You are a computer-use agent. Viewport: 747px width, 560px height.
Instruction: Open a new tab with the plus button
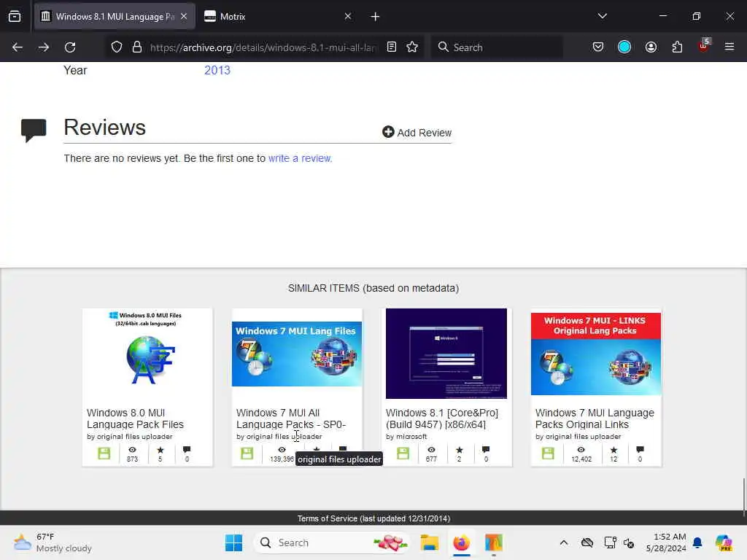pos(376,17)
